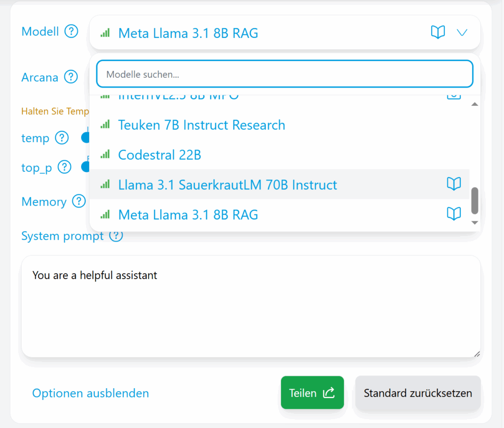
Task: Click the temp label text
Action: point(35,138)
